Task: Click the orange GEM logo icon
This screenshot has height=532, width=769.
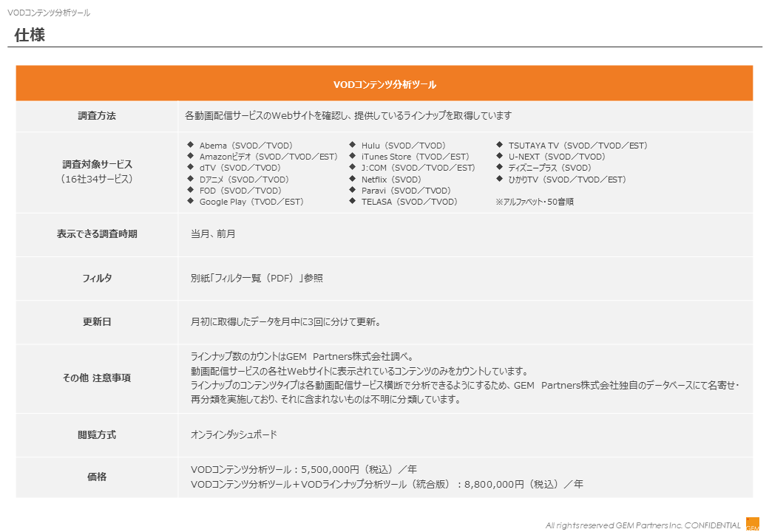Action: 752,524
